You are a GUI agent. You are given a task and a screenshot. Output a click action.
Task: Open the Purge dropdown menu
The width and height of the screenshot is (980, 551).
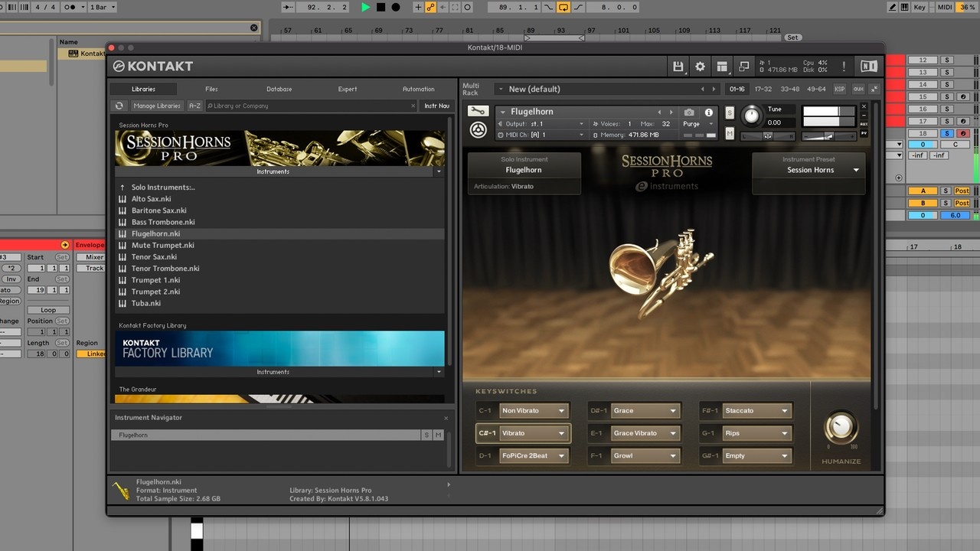(x=697, y=124)
